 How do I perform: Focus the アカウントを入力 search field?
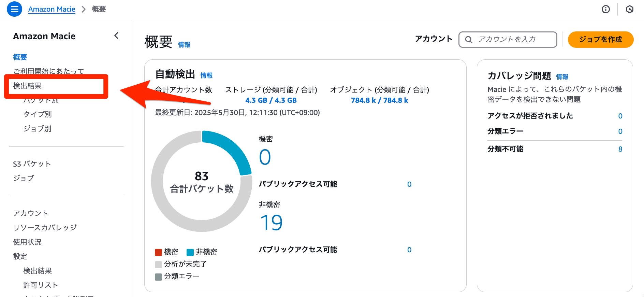point(508,40)
